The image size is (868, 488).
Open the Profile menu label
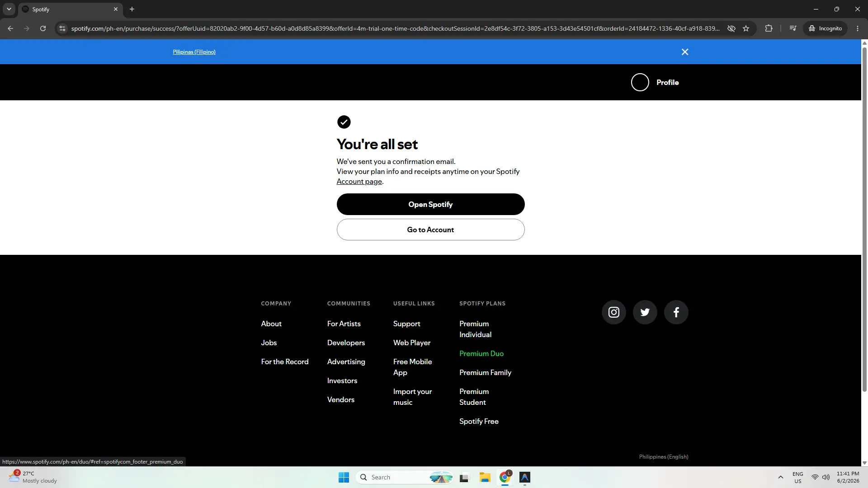(667, 82)
